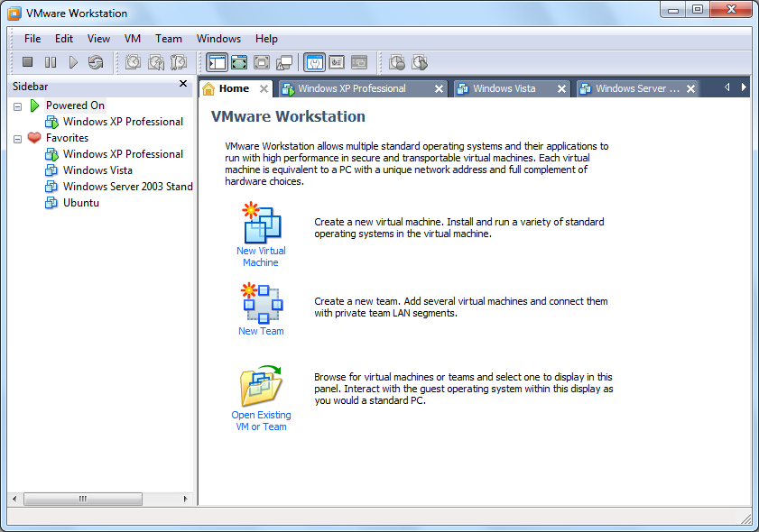
Task: Click the Take Snapshot toolbar icon
Action: 133,62
